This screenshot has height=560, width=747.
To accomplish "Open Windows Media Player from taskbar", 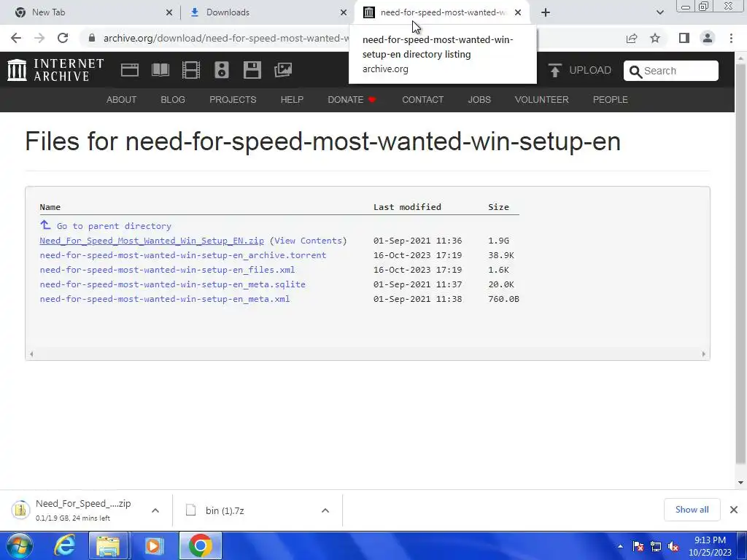I will (x=153, y=545).
